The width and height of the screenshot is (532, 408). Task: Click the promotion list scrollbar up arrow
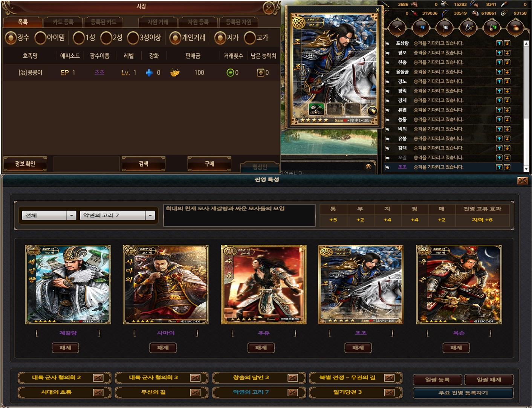526,44
